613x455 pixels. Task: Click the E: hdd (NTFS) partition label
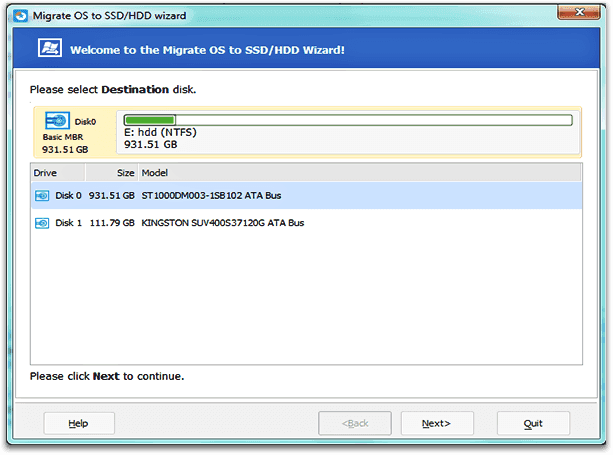click(160, 132)
